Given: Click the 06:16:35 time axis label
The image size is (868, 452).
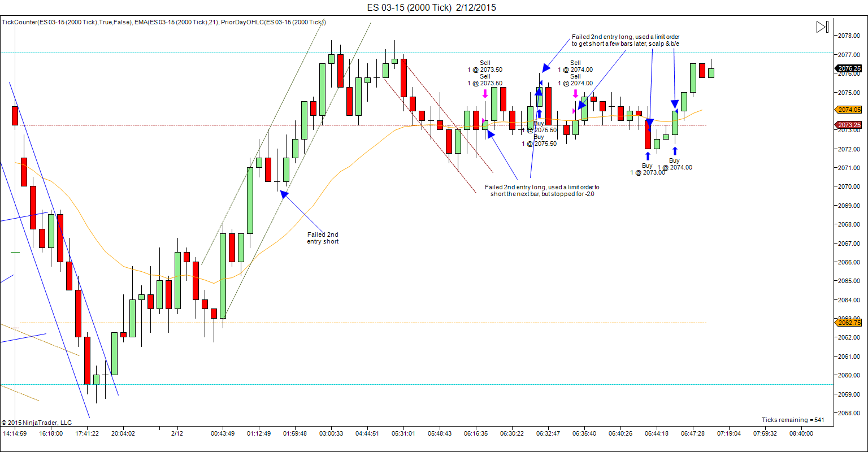Looking at the screenshot, I should [476, 434].
